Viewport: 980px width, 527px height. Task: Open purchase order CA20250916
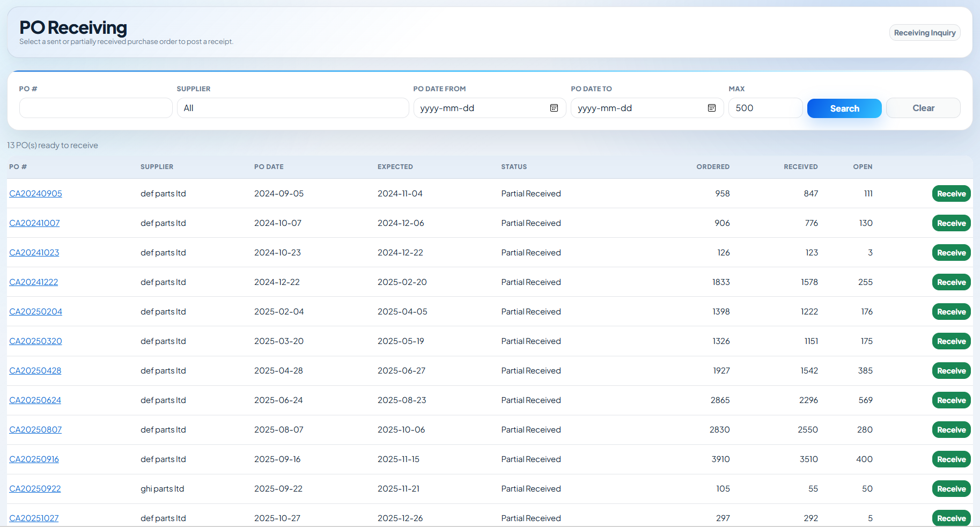click(34, 459)
